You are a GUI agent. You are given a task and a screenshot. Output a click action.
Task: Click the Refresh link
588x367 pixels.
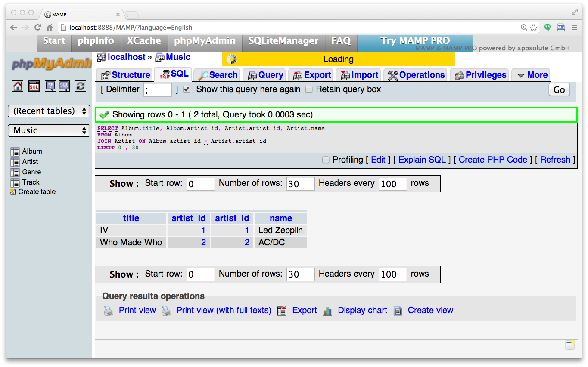point(555,160)
